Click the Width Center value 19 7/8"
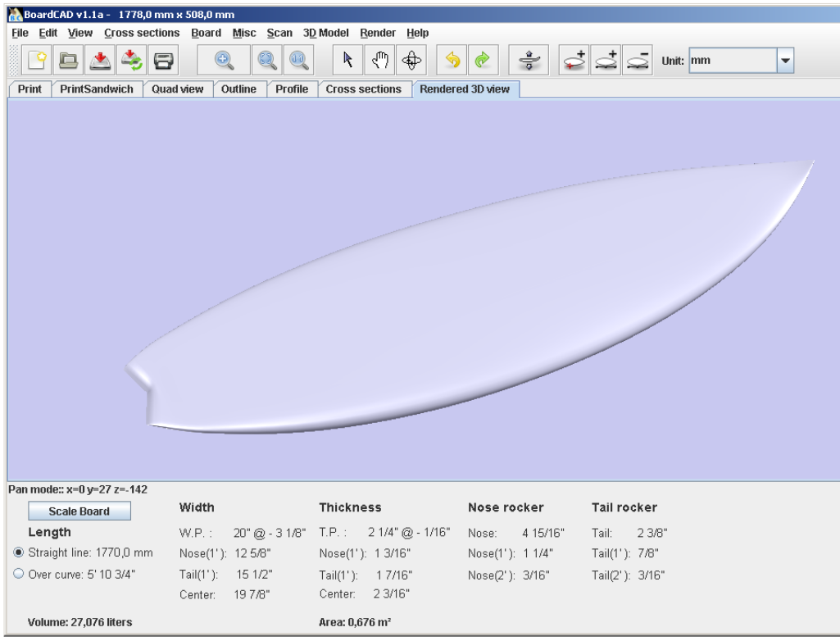 252,594
